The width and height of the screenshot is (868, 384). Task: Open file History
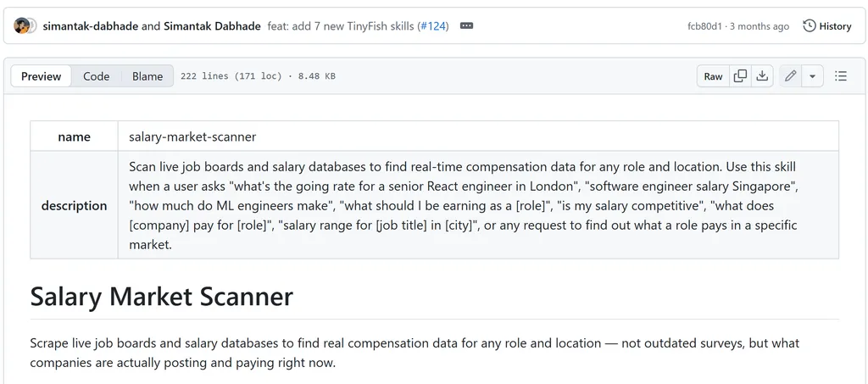click(827, 26)
